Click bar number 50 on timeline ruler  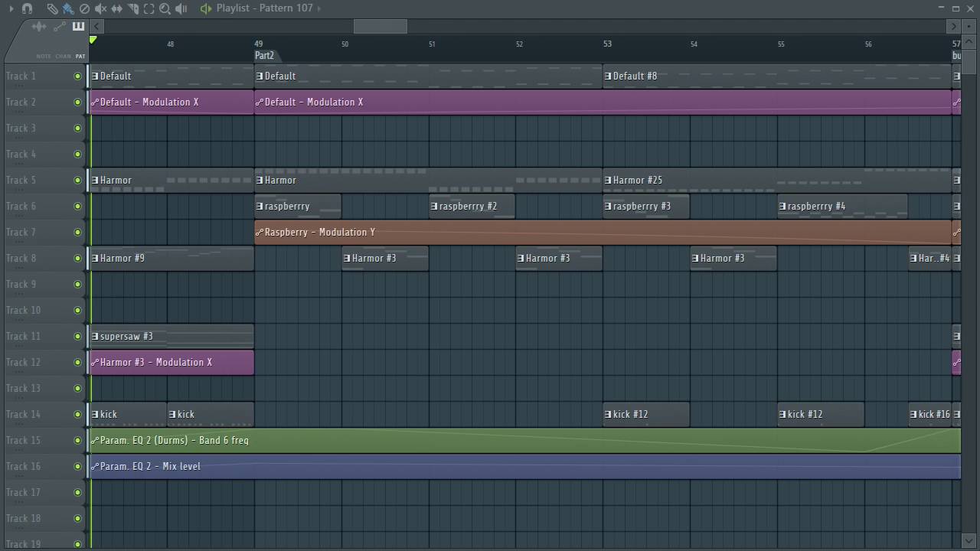point(345,44)
